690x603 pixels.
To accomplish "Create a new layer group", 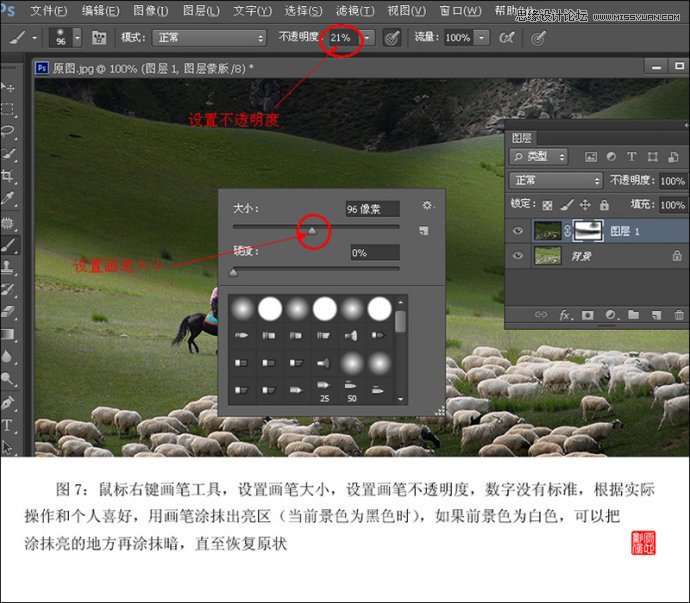I will pyautogui.click(x=633, y=315).
